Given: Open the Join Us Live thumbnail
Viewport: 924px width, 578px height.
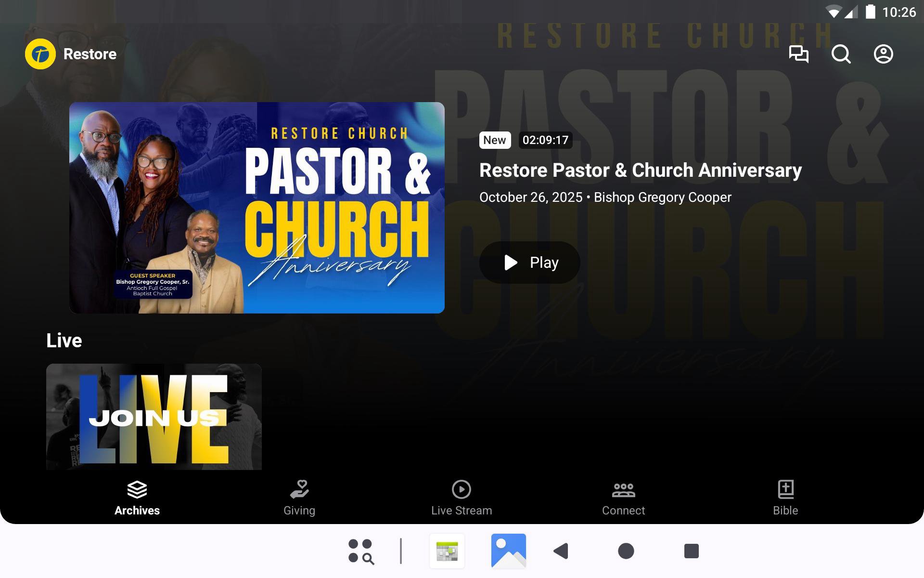Looking at the screenshot, I should tap(154, 417).
